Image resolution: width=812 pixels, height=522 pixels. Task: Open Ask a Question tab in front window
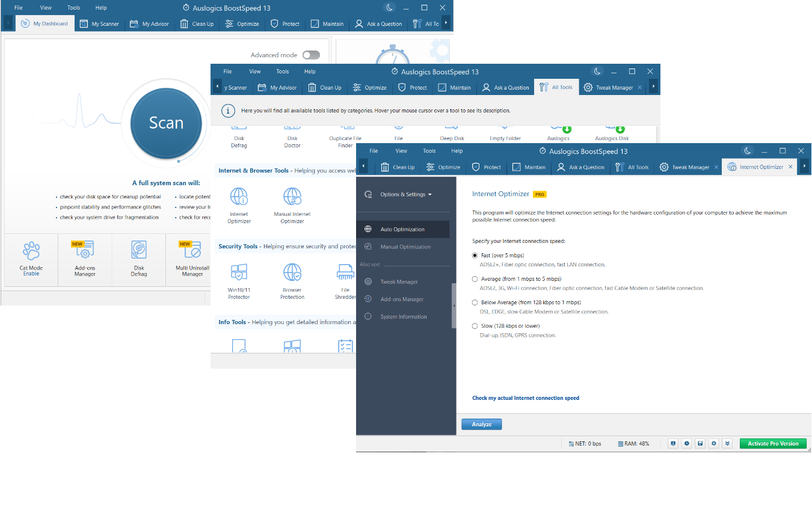[580, 167]
